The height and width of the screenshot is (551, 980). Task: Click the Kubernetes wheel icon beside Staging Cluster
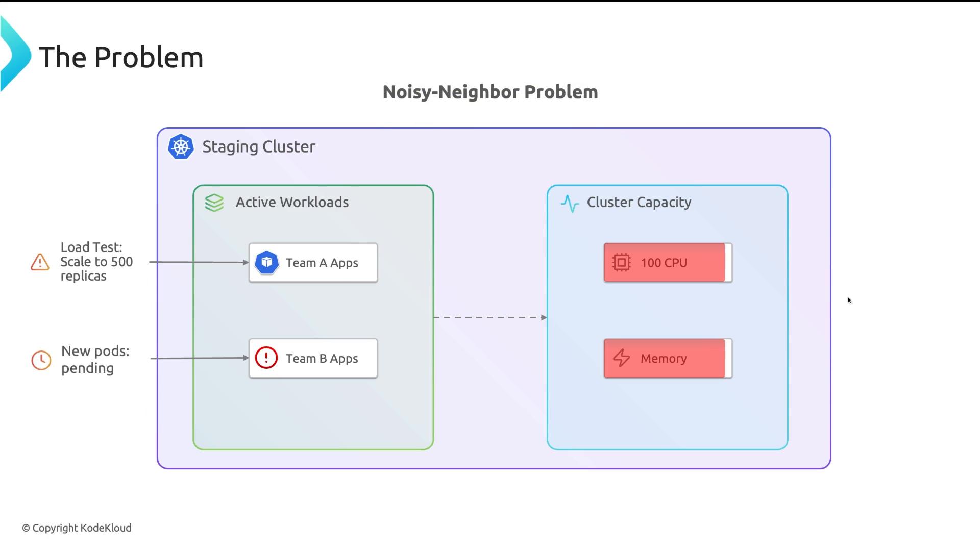[x=181, y=147]
